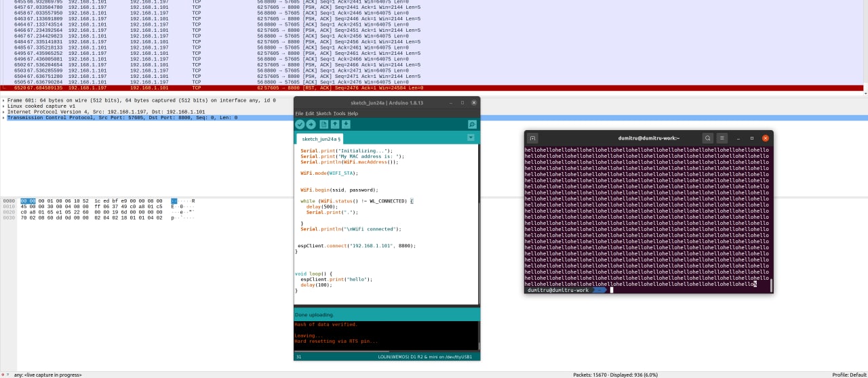The width and height of the screenshot is (868, 378).
Task: Expand the Transmission Control Protocol row
Action: coord(3,118)
